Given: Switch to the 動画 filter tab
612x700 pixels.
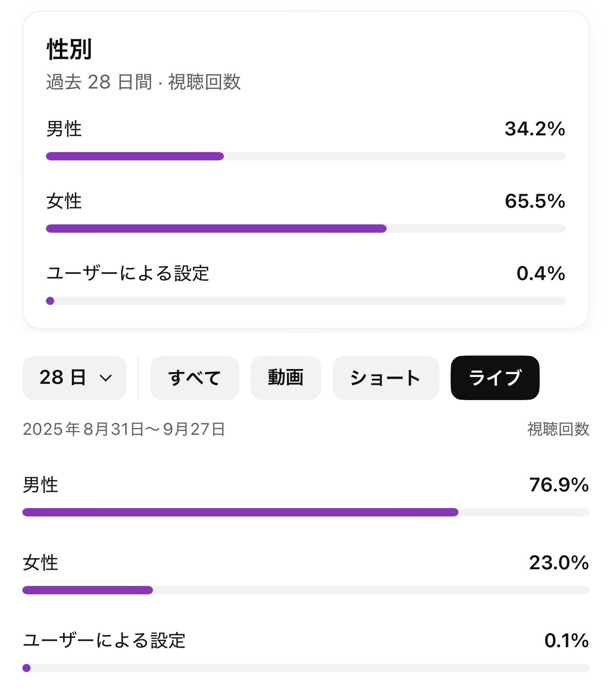Looking at the screenshot, I should tap(286, 378).
